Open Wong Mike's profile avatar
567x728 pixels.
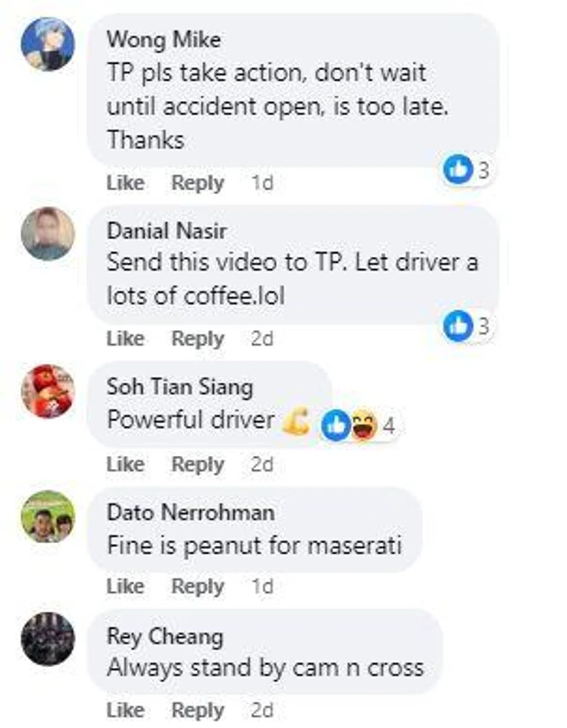coord(48,44)
